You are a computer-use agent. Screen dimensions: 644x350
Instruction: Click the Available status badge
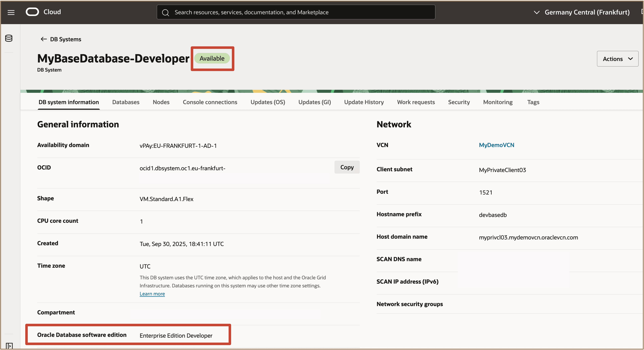tap(212, 58)
